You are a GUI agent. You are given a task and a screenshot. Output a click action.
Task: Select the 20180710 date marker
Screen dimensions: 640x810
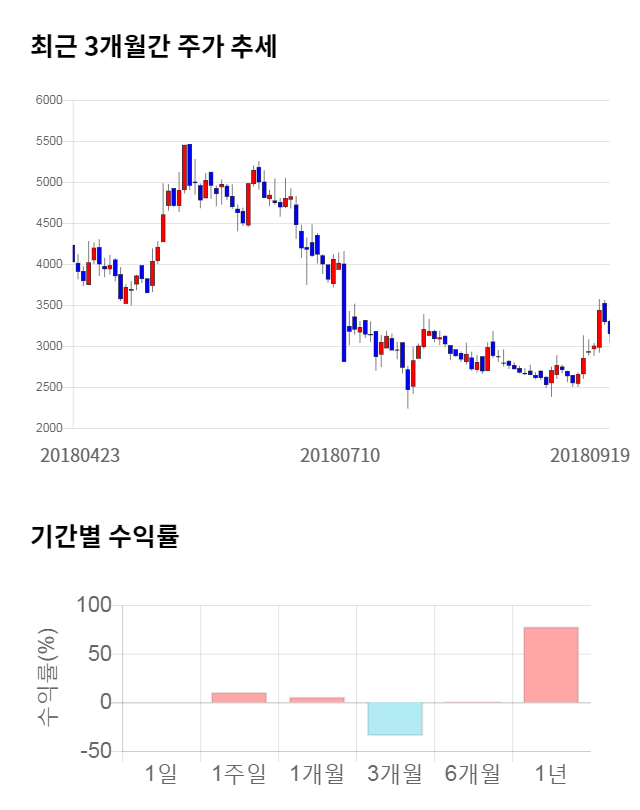tap(340, 455)
